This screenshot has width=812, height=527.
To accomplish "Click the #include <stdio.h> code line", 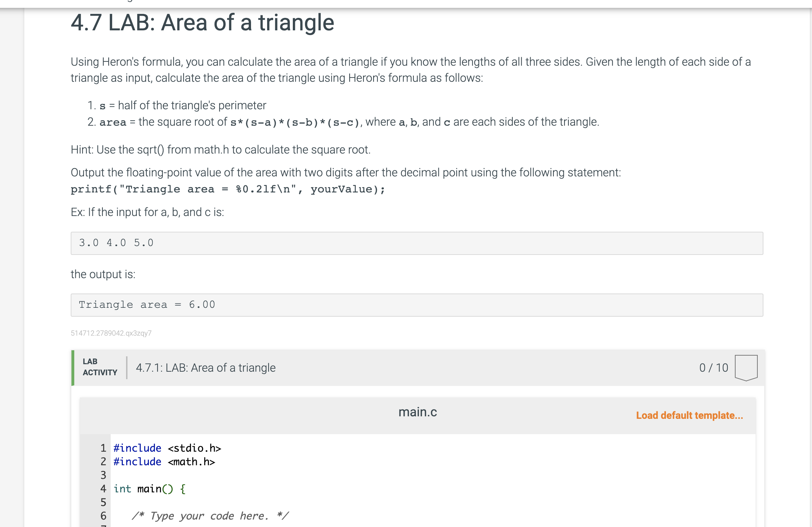I will click(x=167, y=448).
